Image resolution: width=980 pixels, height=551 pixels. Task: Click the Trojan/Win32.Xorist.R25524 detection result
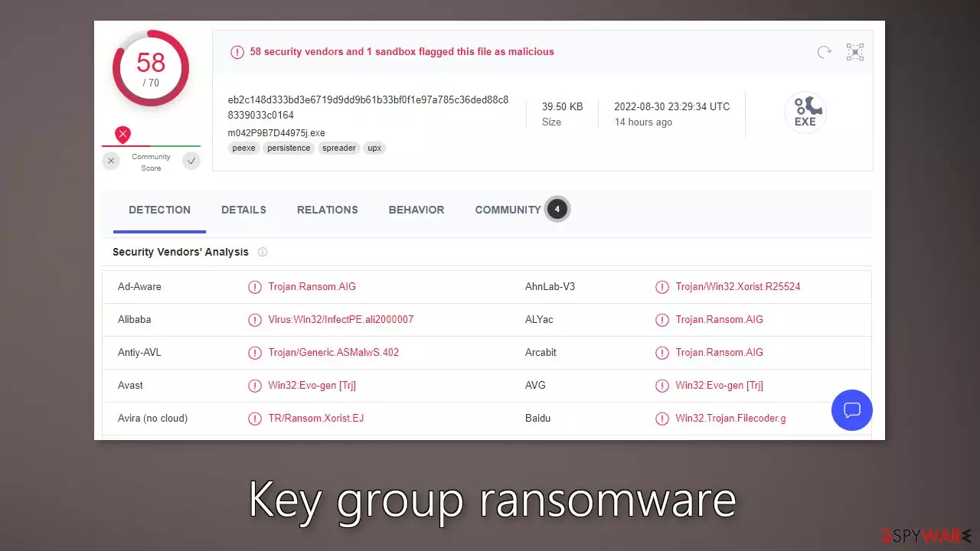pyautogui.click(x=738, y=287)
